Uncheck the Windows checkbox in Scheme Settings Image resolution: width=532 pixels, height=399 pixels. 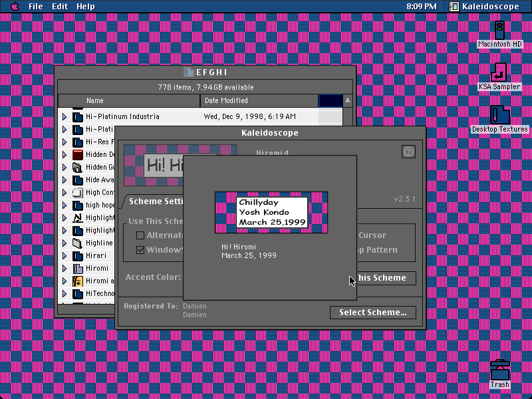[x=140, y=250]
